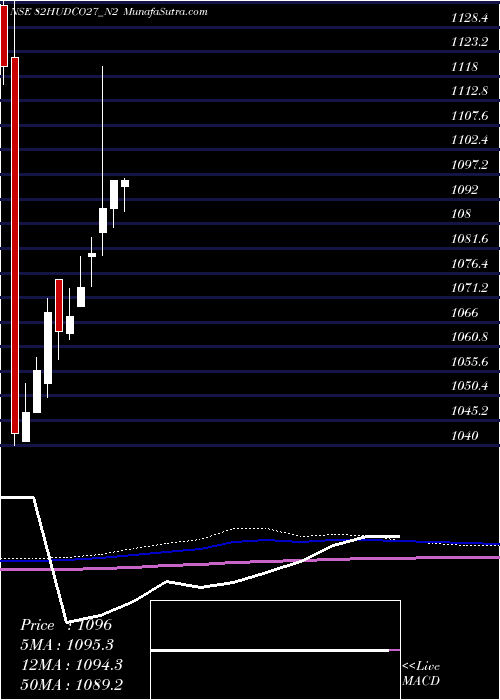The height and width of the screenshot is (700, 500).
Task: Click the 1123.2 price axis label
Action: point(470,42)
